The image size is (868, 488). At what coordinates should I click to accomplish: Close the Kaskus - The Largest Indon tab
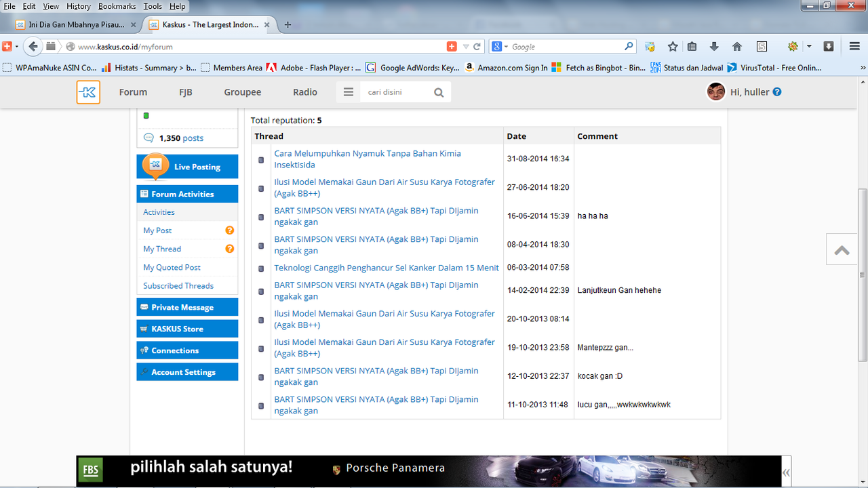point(268,24)
